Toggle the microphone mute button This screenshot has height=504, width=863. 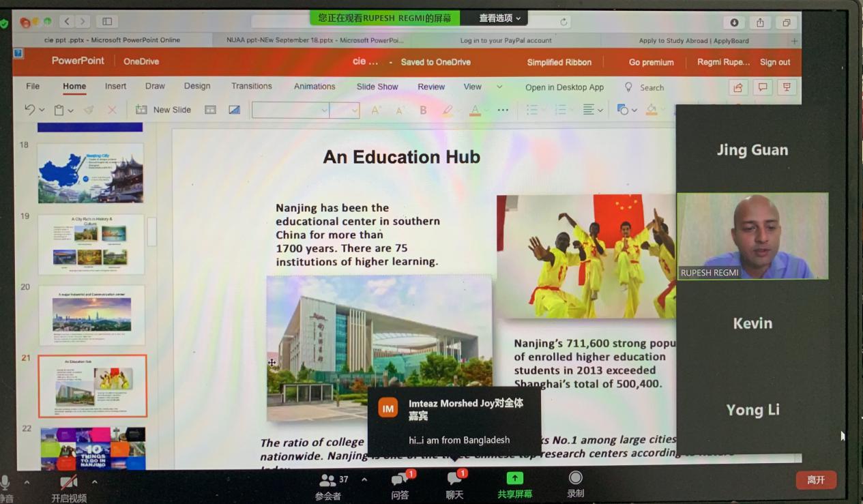tap(5, 483)
